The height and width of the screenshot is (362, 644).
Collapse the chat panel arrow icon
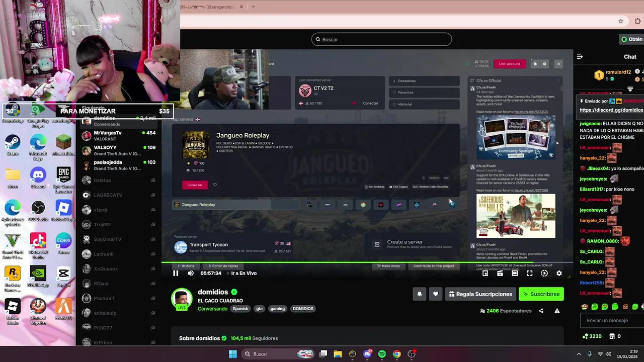click(580, 57)
